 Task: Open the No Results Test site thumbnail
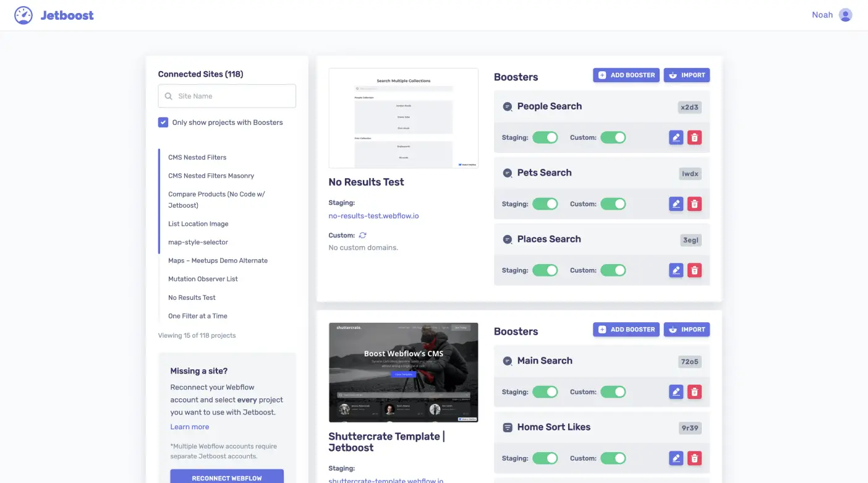404,118
